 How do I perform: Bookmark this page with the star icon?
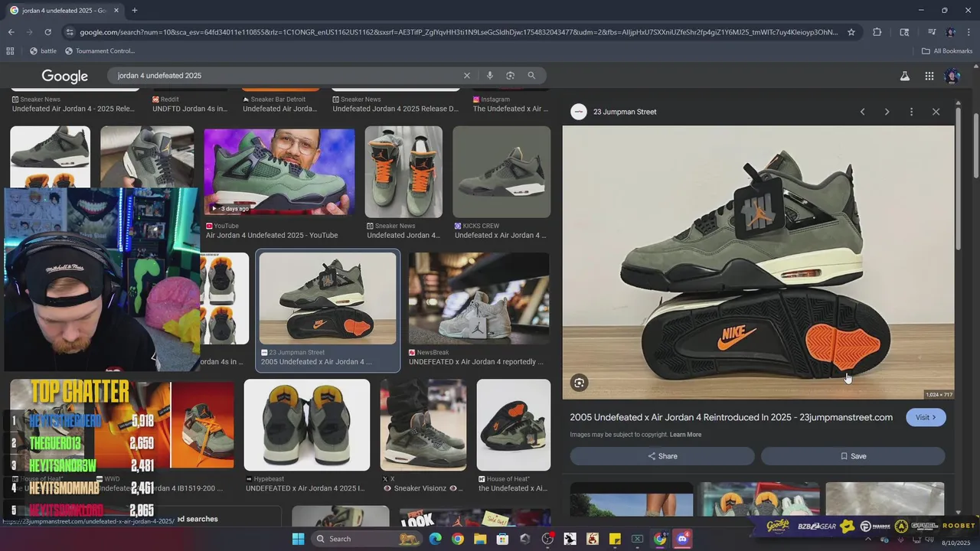point(851,32)
